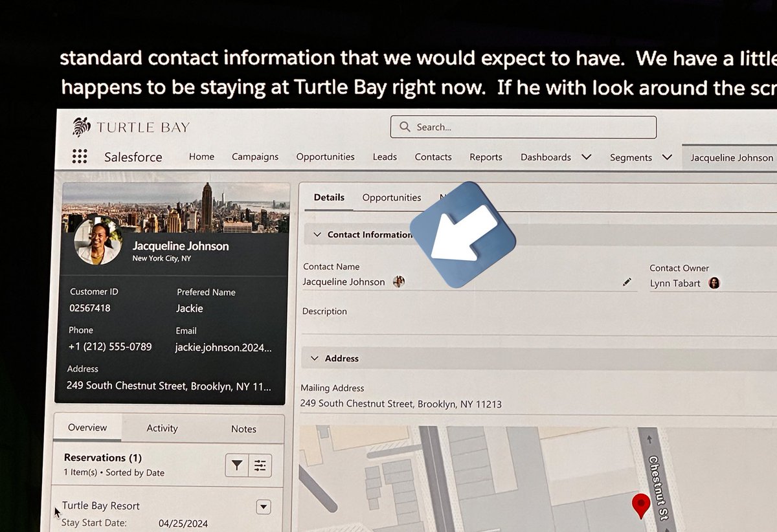Click Jacqueline's profile photo
Screen dimensions: 777x532
98,241
